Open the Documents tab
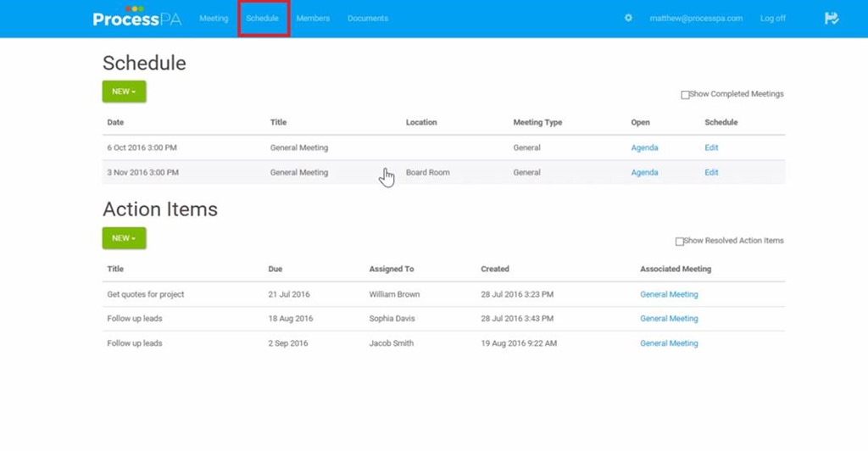This screenshot has width=868, height=451. click(x=368, y=19)
